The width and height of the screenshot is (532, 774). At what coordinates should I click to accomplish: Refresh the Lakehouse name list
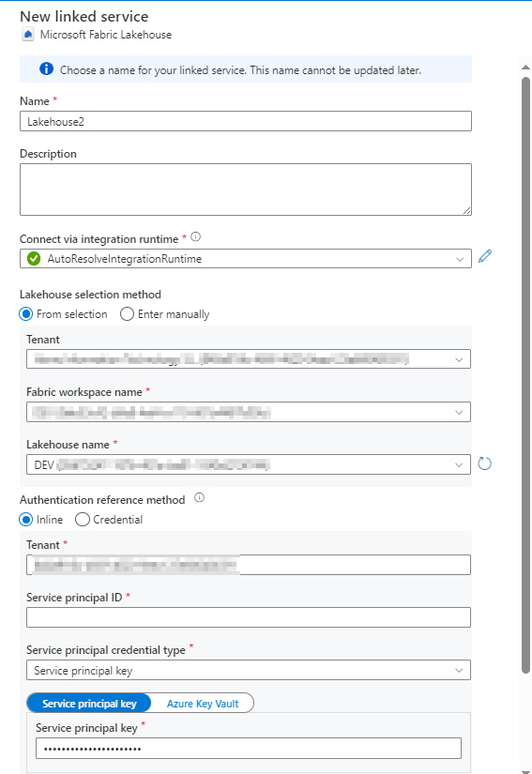point(485,463)
